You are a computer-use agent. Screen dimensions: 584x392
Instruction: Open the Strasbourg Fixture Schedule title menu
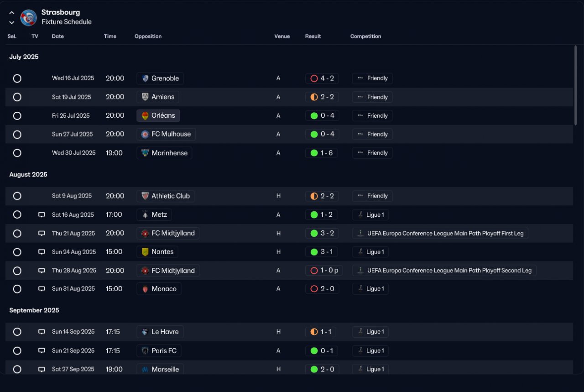[66, 17]
